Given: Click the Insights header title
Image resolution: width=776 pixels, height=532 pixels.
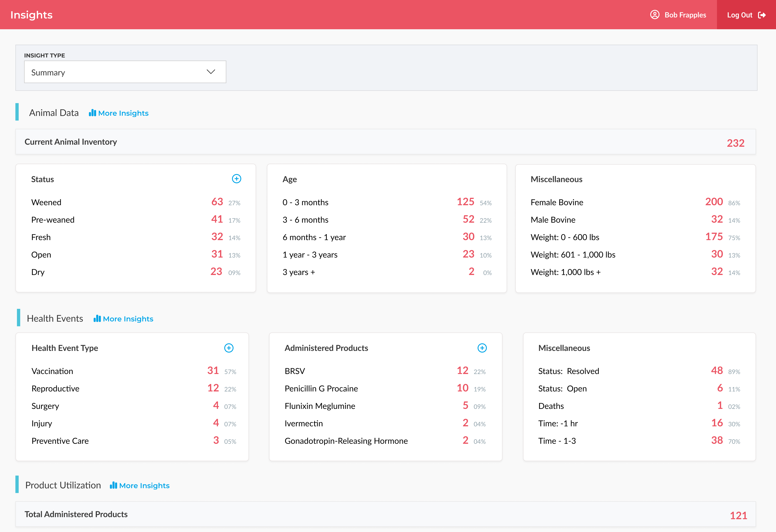Looking at the screenshot, I should click(x=31, y=15).
